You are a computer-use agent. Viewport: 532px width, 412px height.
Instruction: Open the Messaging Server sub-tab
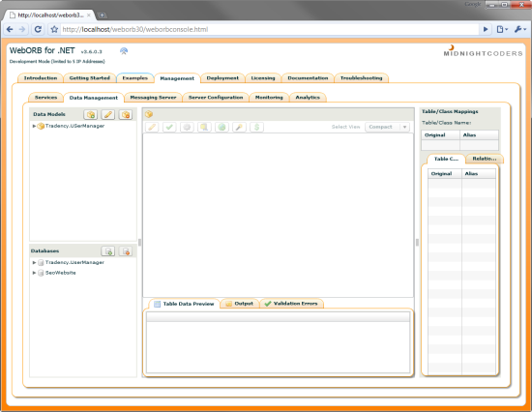(153, 98)
